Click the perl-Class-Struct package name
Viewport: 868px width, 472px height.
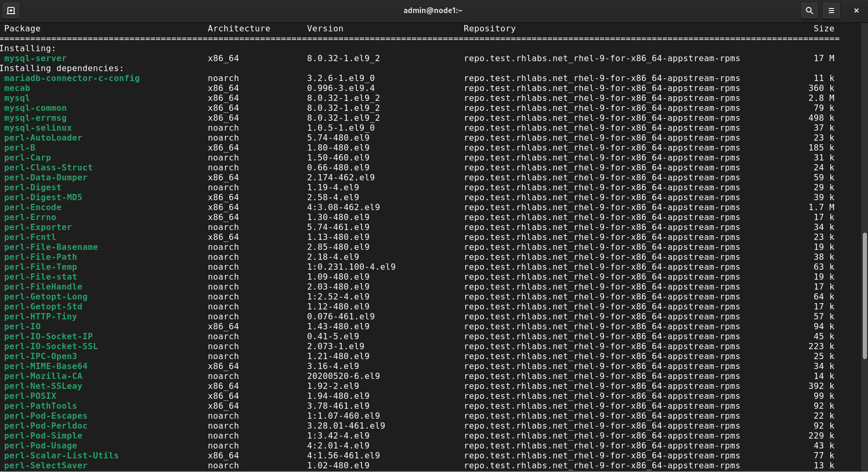point(49,168)
